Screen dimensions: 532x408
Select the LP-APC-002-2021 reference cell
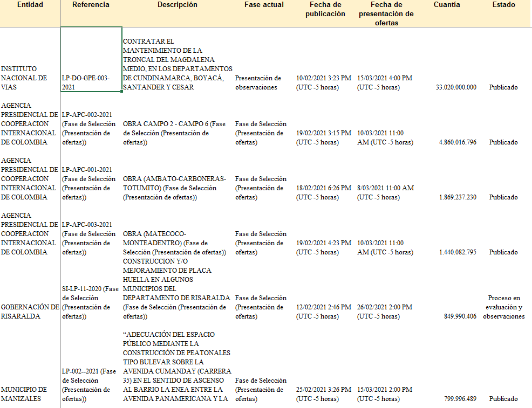click(89, 128)
